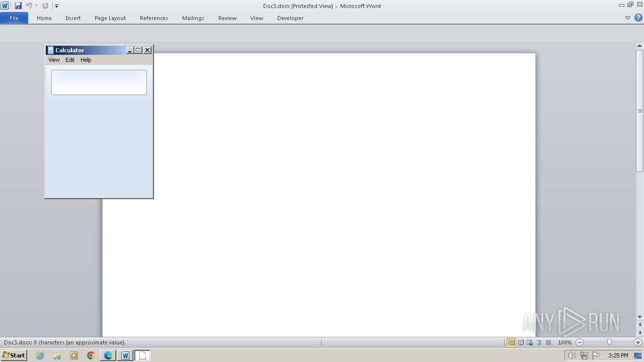Switch to the Home ribbon tab
Viewport: 644px width, 362px height.
[x=44, y=18]
